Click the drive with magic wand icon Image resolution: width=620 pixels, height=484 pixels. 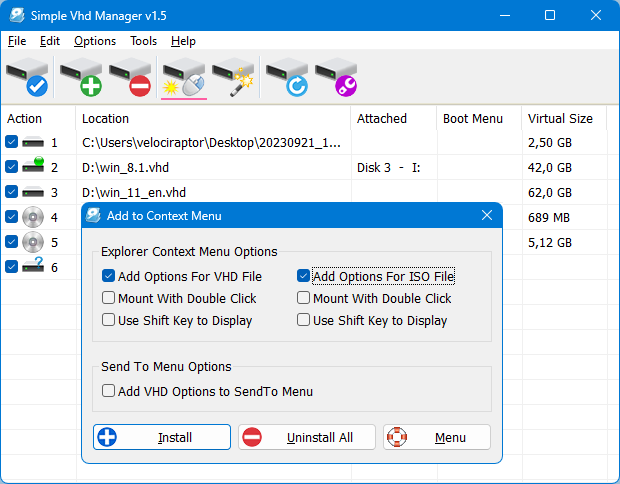tap(234, 78)
